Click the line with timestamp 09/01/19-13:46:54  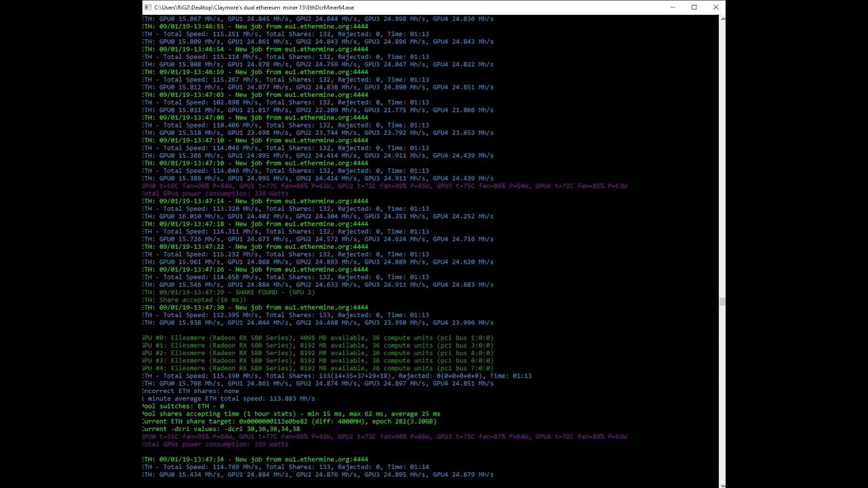pyautogui.click(x=256, y=49)
